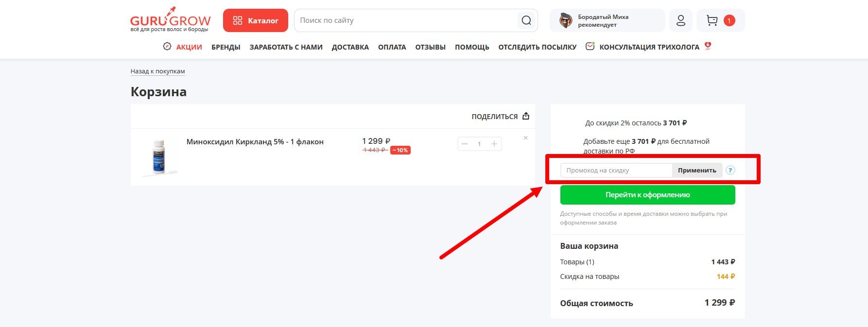
Task: Increase quantity with plus button
Action: click(494, 144)
